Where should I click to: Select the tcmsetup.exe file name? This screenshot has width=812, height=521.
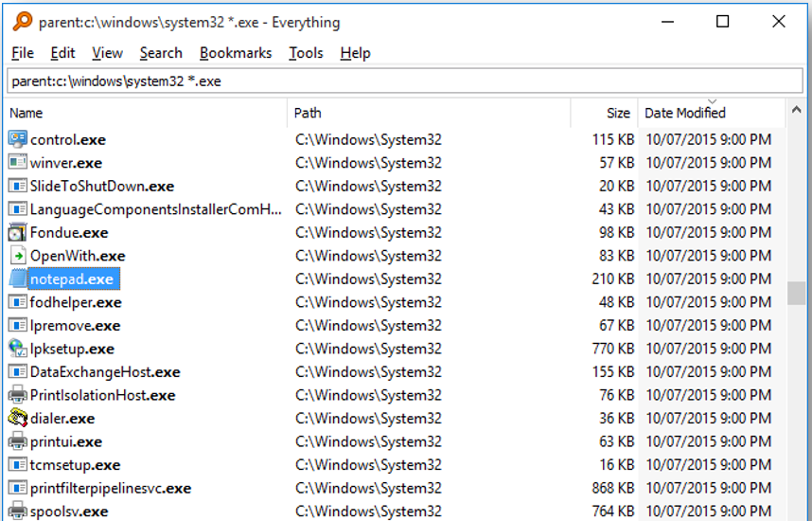75,465
